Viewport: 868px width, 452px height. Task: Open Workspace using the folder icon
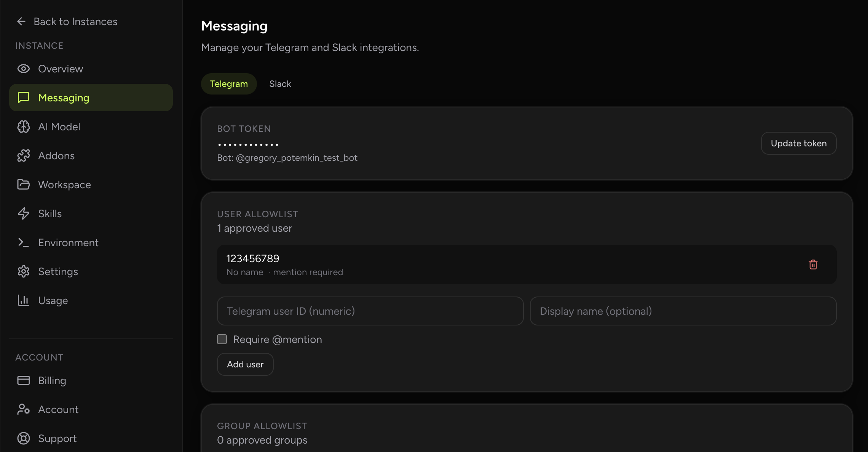point(24,184)
